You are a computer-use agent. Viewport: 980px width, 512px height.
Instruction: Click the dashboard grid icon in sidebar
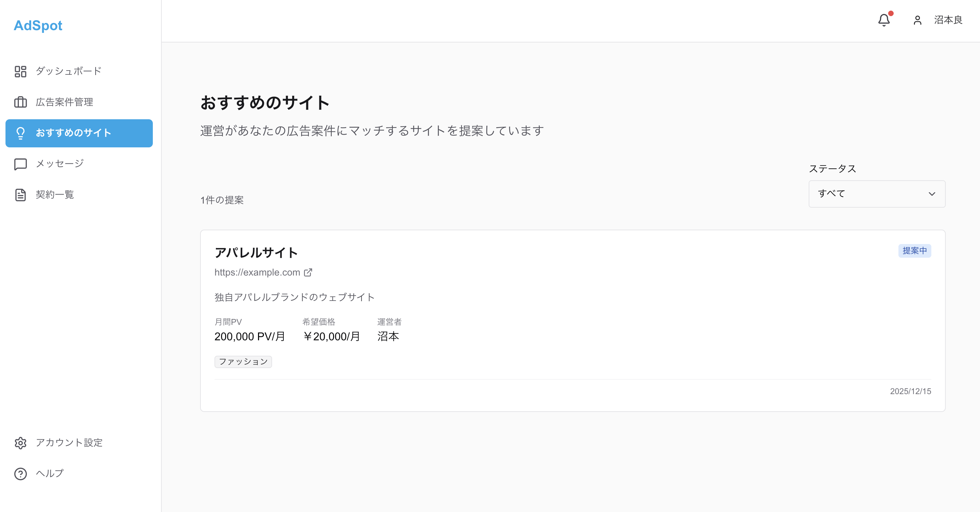tap(20, 71)
